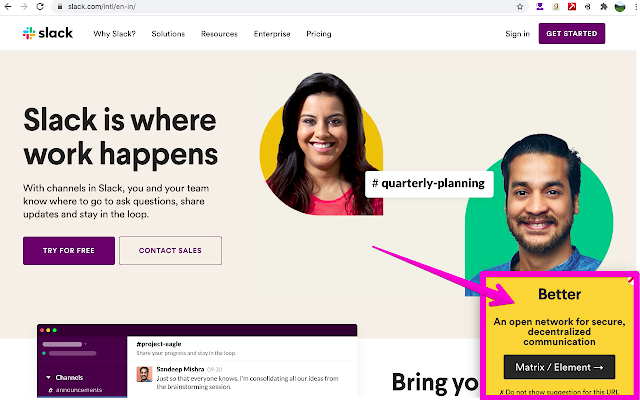Image resolution: width=640 pixels, height=400 pixels.
Task: Click the #quarterly-planning channel label
Action: point(429,184)
